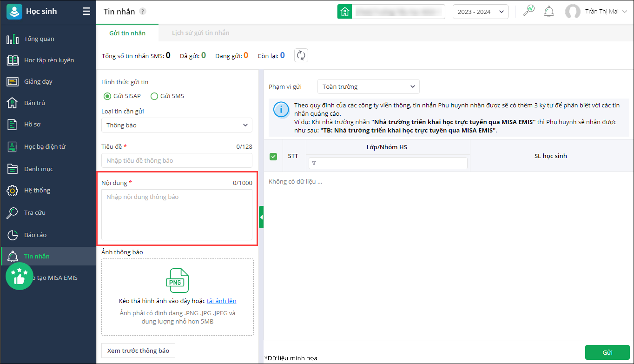The width and height of the screenshot is (634, 364).
Task: Click the Còn lại count text
Action: point(271,56)
